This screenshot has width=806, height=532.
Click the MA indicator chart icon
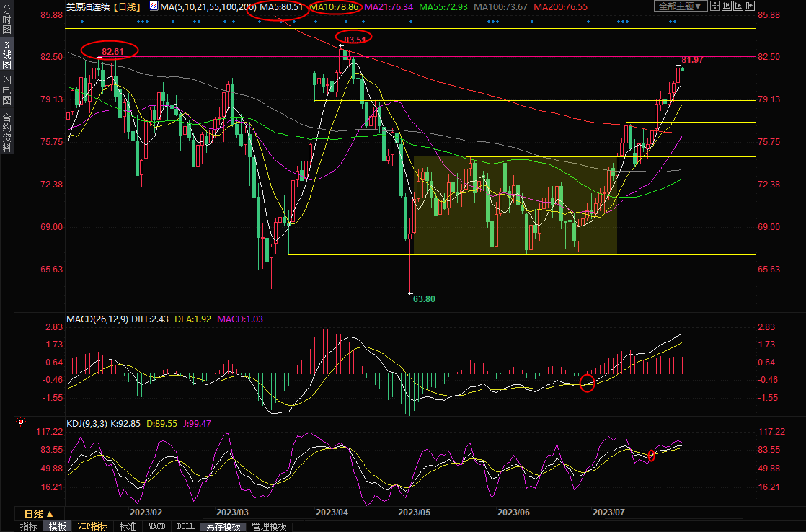(x=154, y=6)
